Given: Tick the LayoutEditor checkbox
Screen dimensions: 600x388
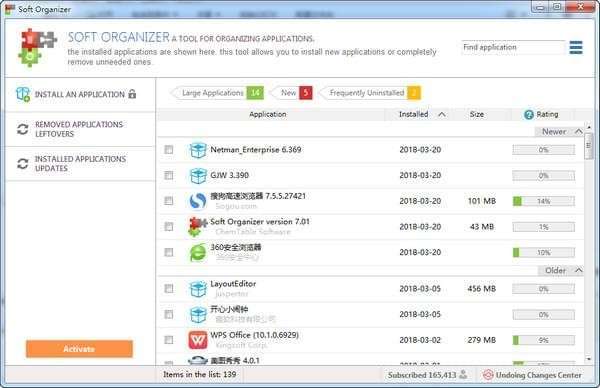Looking at the screenshot, I should pyautogui.click(x=168, y=289).
